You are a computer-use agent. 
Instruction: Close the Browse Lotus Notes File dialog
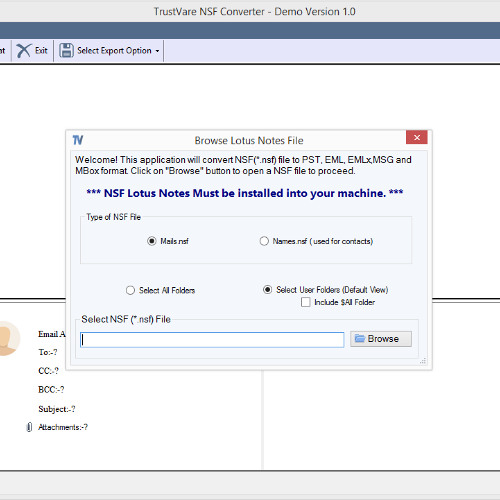[417, 137]
